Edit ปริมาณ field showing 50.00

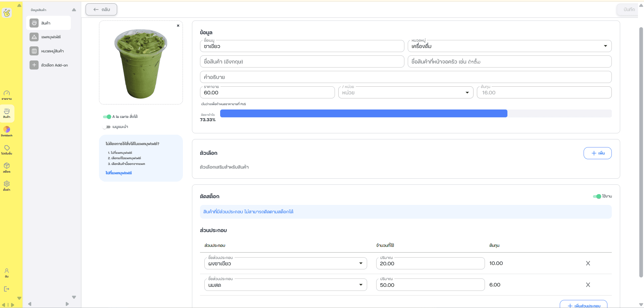[430, 285]
